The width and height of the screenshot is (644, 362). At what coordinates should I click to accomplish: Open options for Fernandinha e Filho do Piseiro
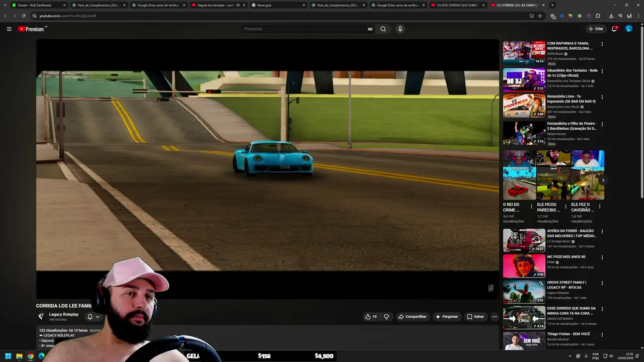point(602,124)
